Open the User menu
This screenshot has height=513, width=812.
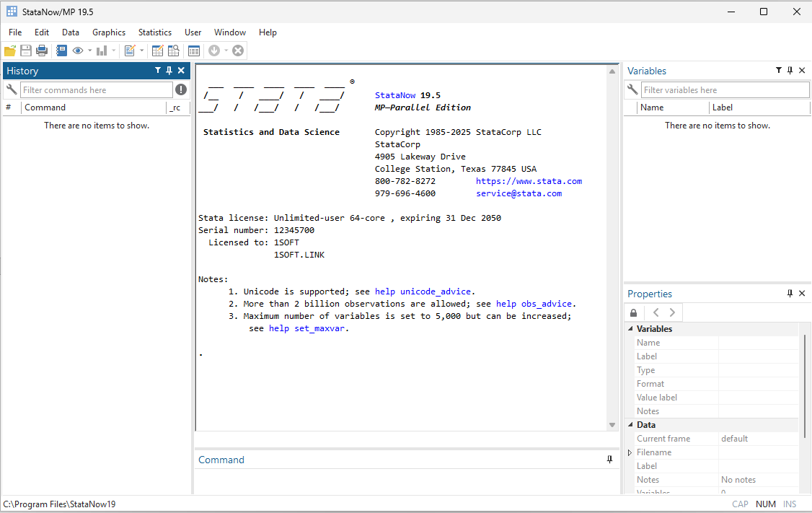coord(193,32)
